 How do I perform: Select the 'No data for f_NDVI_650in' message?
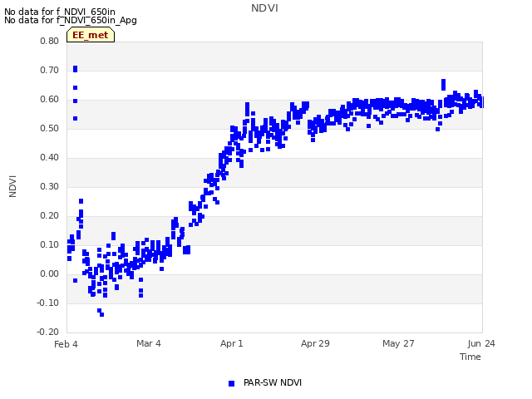60,12
